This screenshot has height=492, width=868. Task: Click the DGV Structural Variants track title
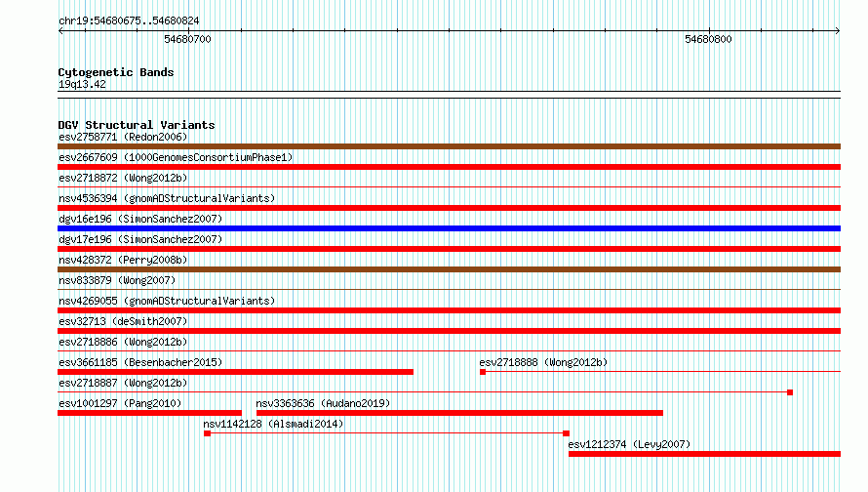(x=137, y=125)
